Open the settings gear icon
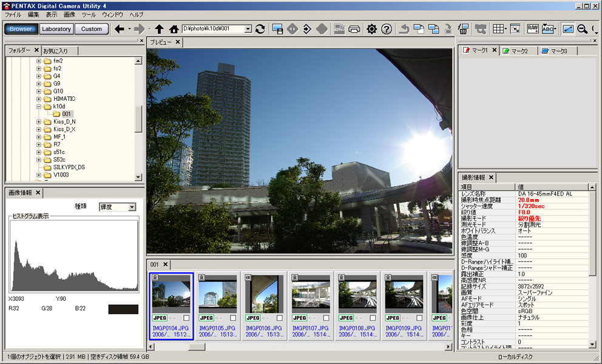The width and height of the screenshot is (602, 364). point(371,29)
